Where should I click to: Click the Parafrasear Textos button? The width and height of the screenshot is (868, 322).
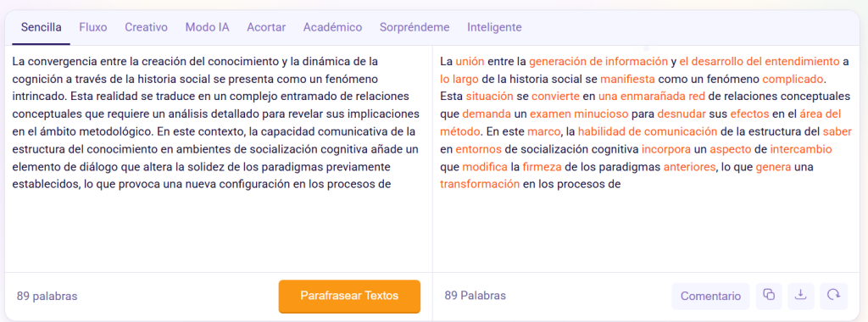pos(349,296)
